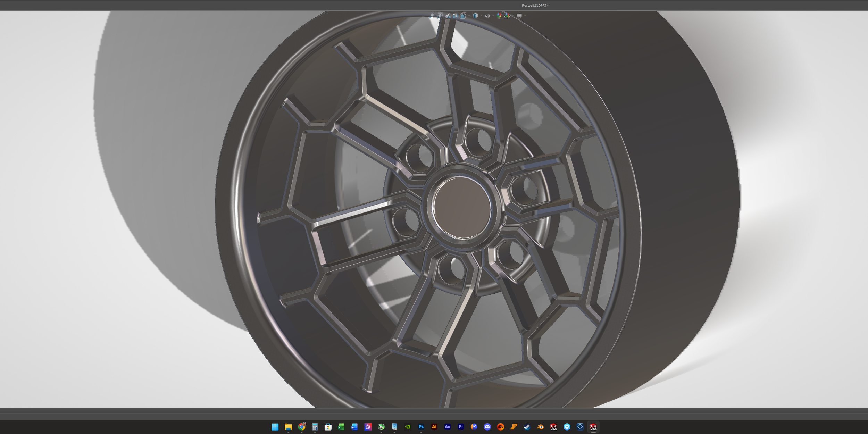Toggle the Hide/Show Items eye icon

(487, 16)
